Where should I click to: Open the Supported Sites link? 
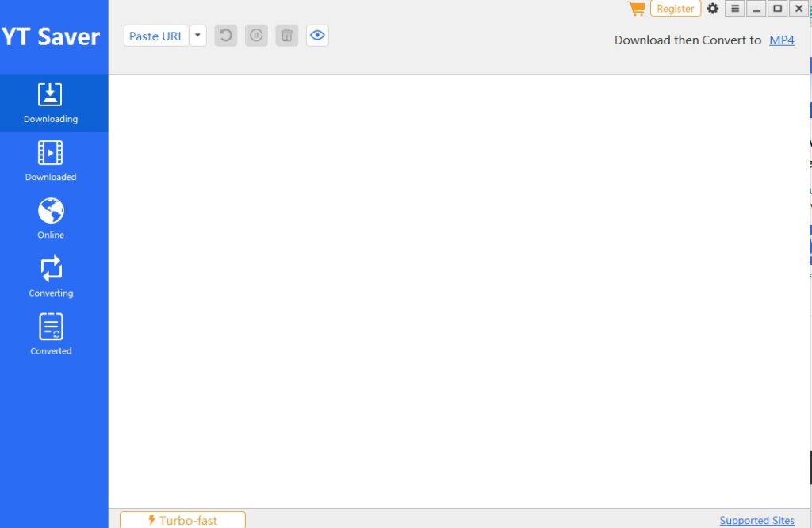756,520
